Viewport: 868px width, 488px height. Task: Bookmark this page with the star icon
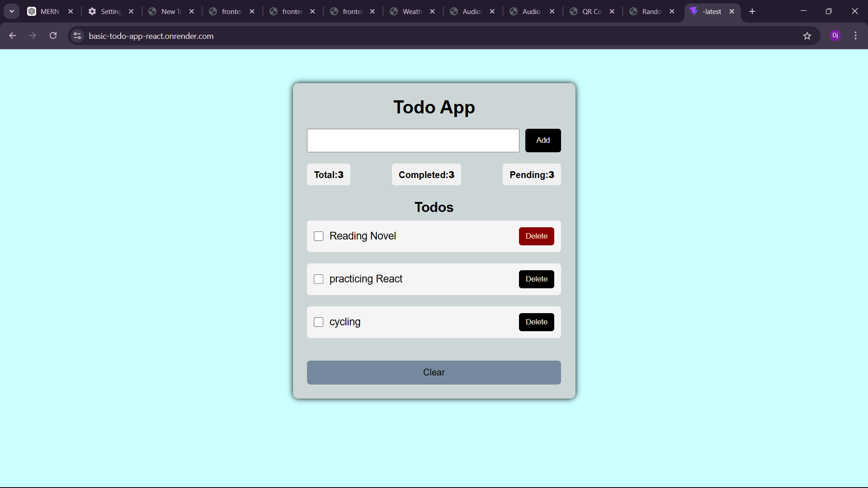[x=807, y=36]
